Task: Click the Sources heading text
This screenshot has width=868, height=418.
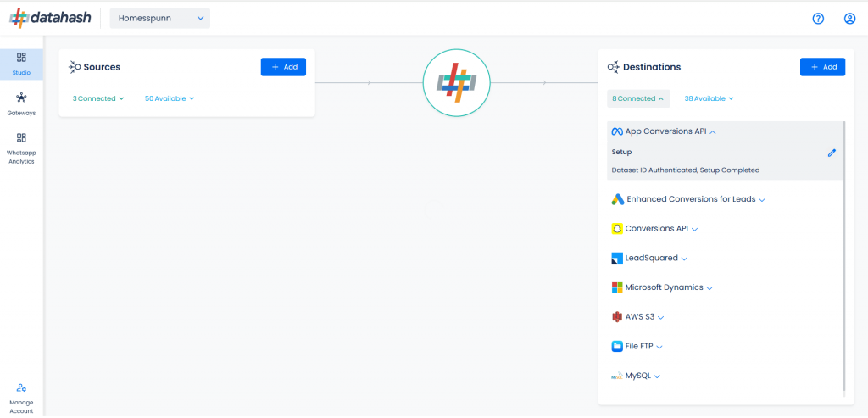Action: (102, 67)
